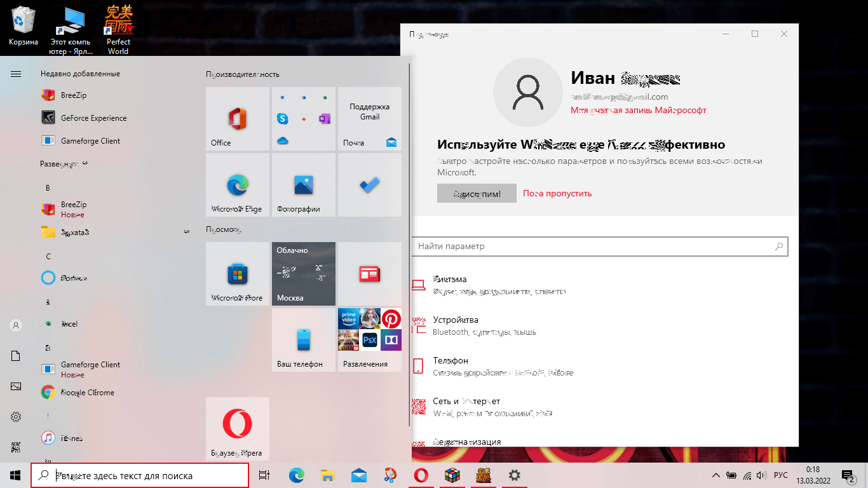Screen dimensions: 868x488
Task: Open Documents from the Start menu rail
Action: tap(16, 356)
